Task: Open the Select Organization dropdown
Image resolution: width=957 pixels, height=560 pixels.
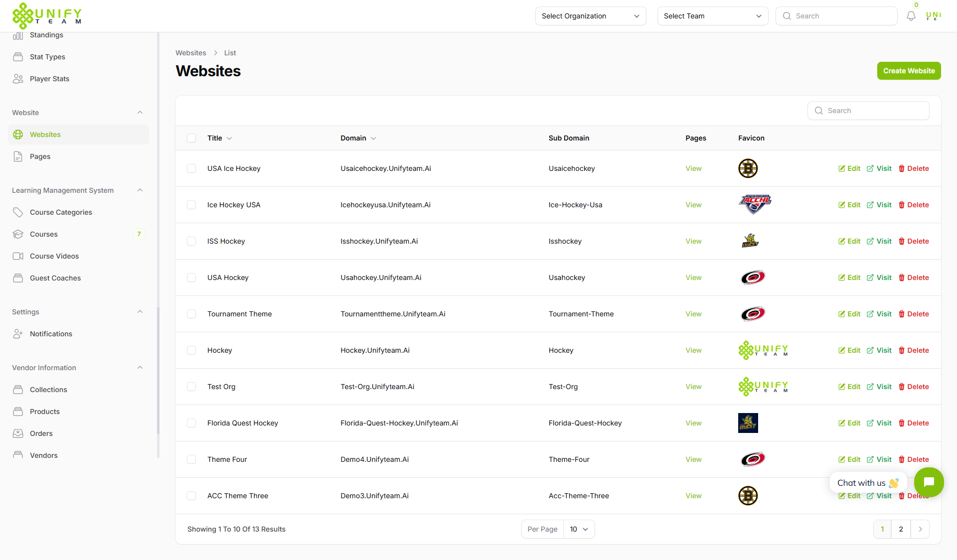Action: point(590,15)
